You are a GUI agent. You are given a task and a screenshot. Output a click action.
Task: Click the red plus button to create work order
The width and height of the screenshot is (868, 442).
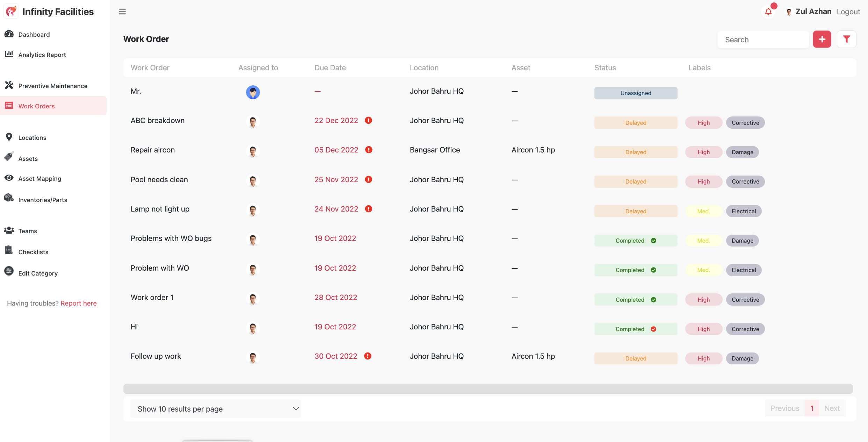(822, 39)
